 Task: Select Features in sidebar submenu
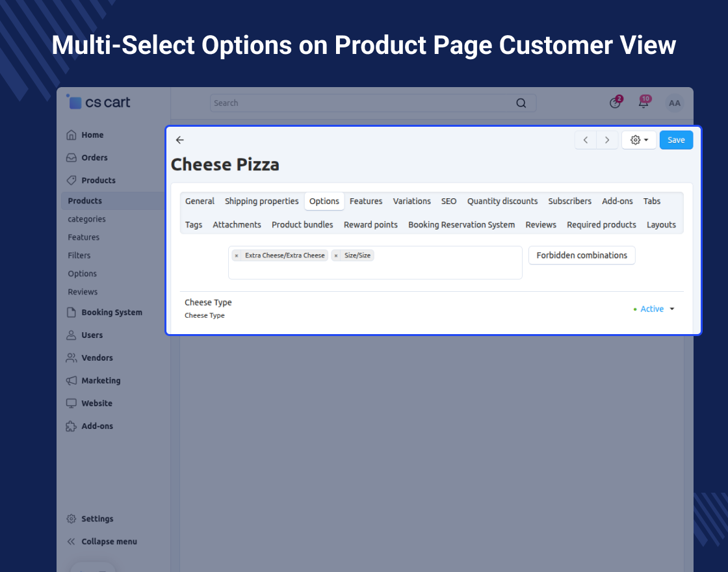tap(84, 237)
